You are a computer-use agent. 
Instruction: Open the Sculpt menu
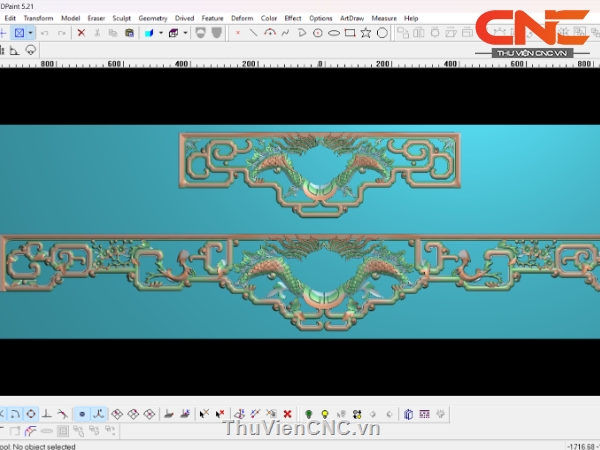[121, 18]
